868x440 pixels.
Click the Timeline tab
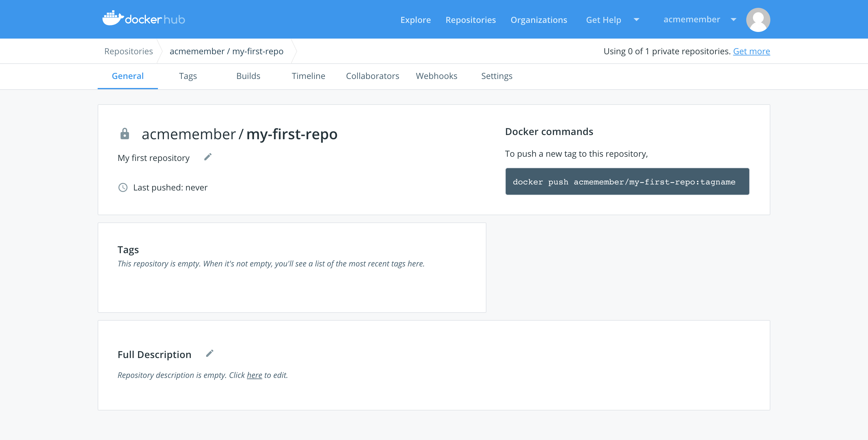point(308,76)
